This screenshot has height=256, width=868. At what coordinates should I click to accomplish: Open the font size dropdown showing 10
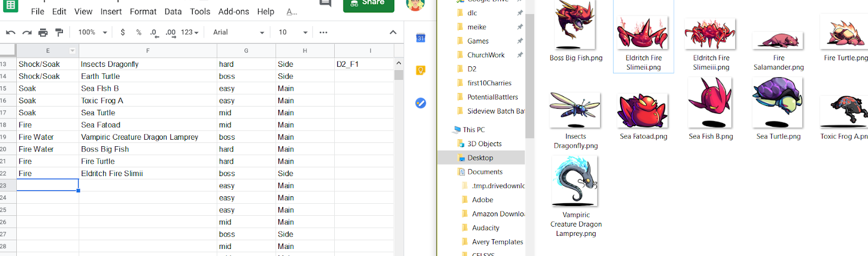point(293,33)
